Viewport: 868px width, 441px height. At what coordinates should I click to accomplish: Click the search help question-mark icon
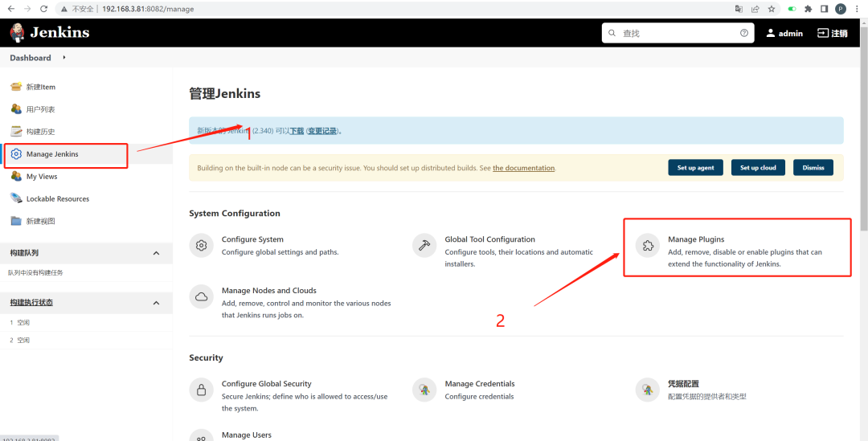click(x=744, y=33)
